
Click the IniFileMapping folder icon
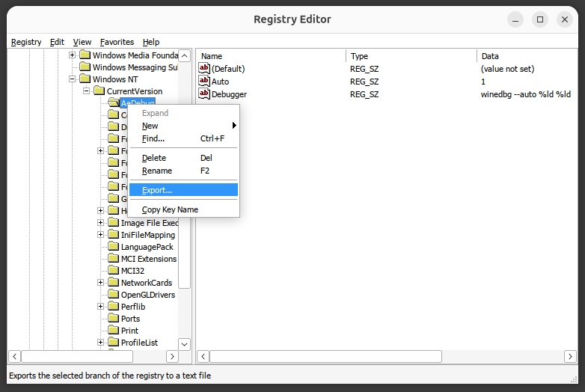(x=114, y=235)
